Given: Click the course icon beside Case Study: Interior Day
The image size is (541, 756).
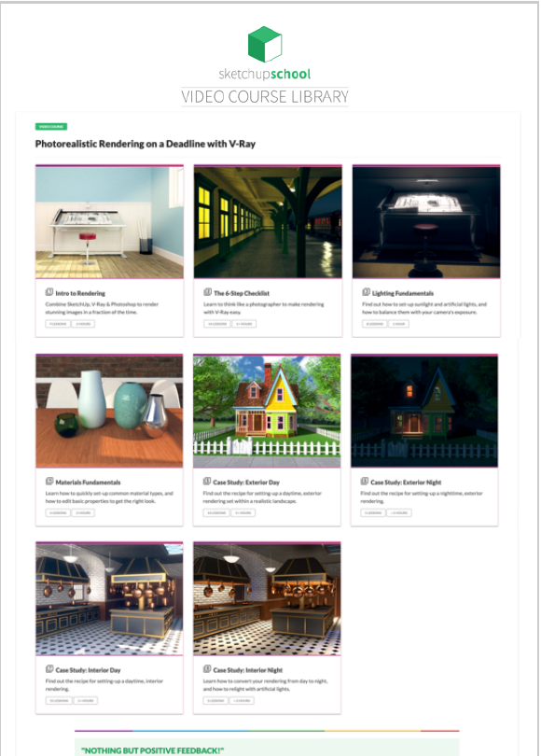Looking at the screenshot, I should (49, 669).
